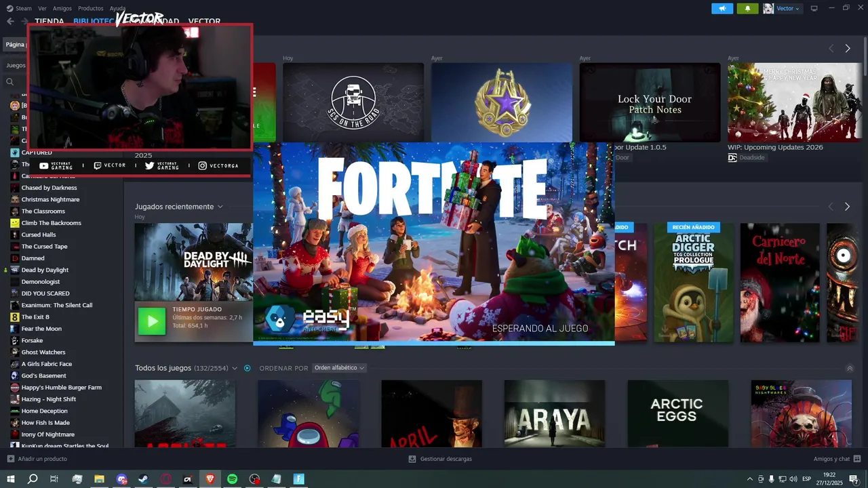868x488 pixels.
Task: Advance the news carousel with right arrow
Action: tap(847, 48)
